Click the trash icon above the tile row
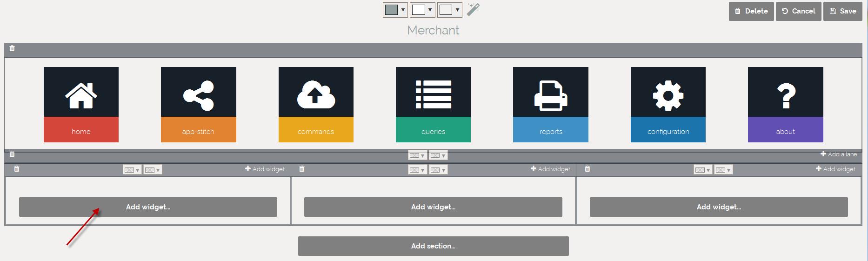 pos(12,48)
